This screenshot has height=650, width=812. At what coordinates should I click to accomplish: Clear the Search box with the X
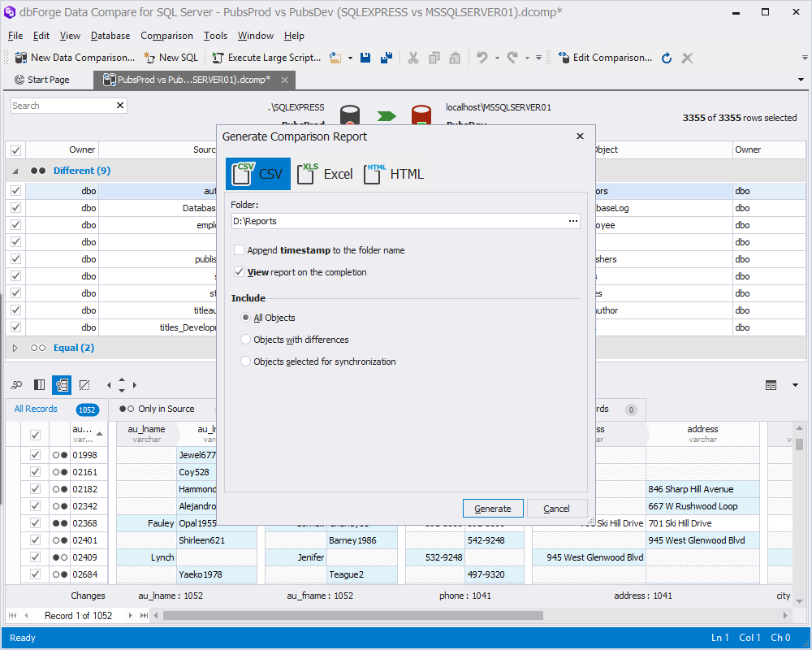[x=120, y=106]
